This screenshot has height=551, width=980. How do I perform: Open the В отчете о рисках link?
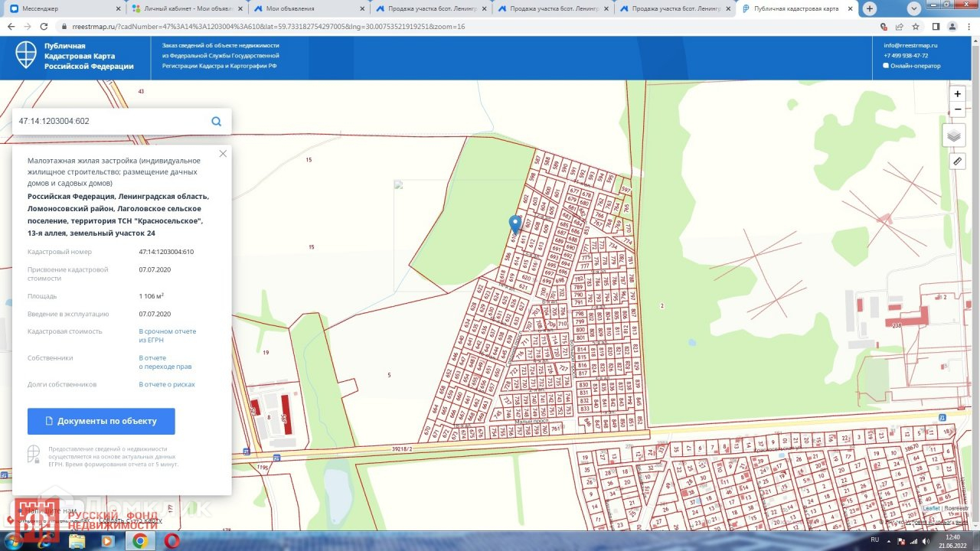pos(167,384)
